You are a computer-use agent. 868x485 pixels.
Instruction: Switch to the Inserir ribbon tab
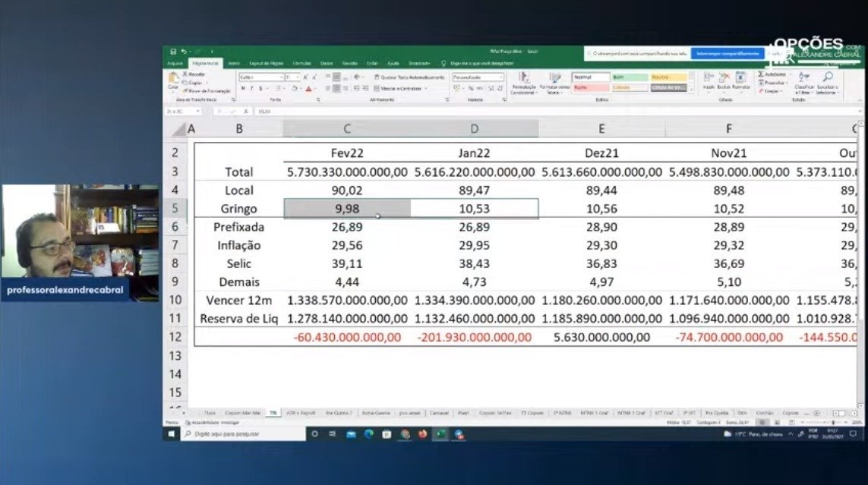pos(234,64)
